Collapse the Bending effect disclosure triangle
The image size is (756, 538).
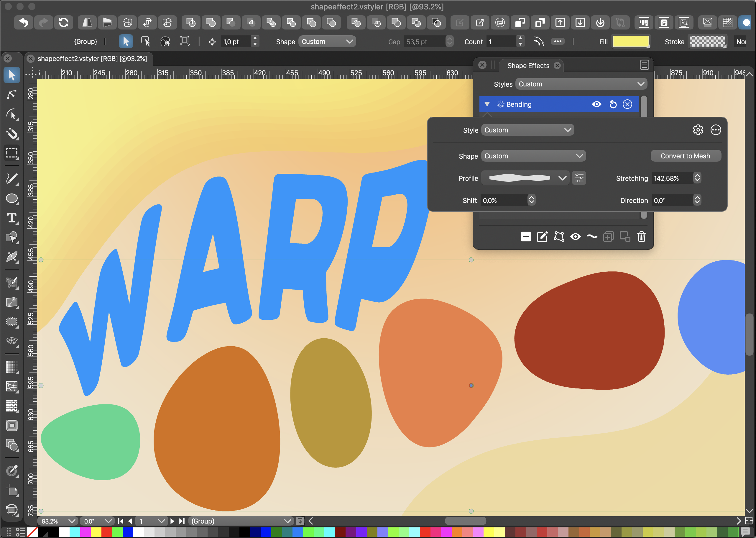pyautogui.click(x=487, y=104)
